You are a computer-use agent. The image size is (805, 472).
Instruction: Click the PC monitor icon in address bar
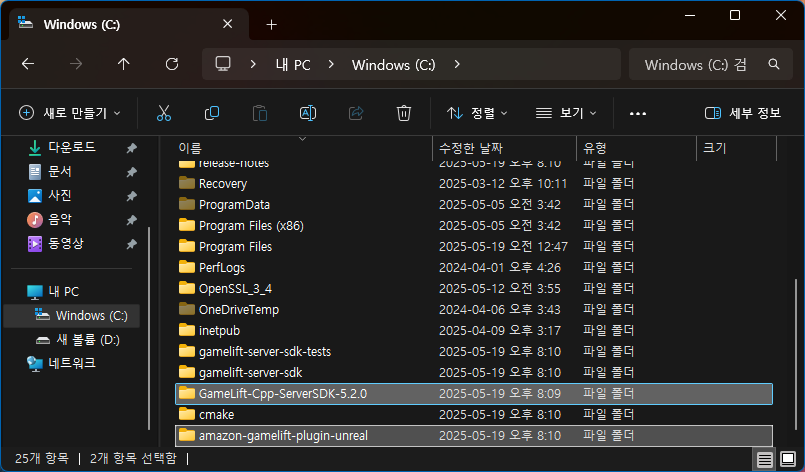(x=223, y=64)
